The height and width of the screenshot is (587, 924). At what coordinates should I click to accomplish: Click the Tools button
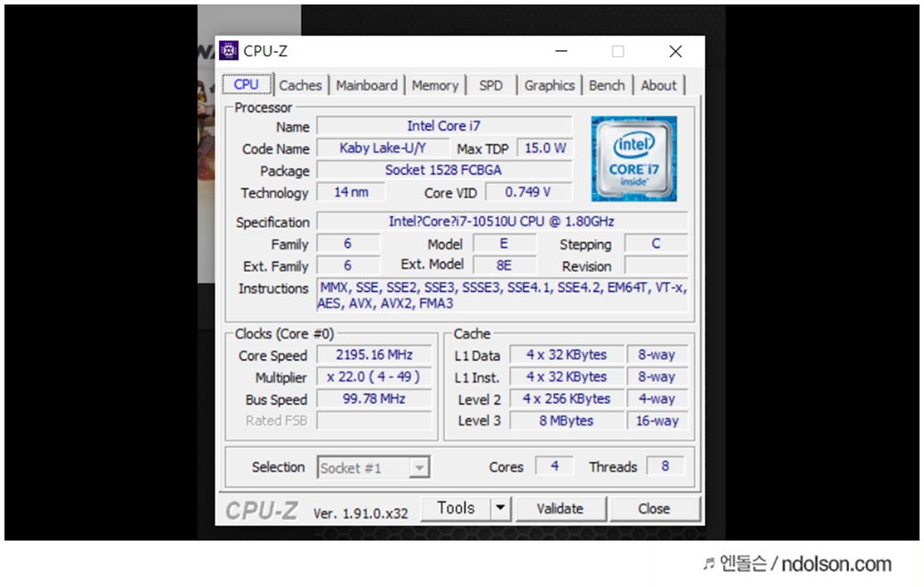(x=456, y=508)
